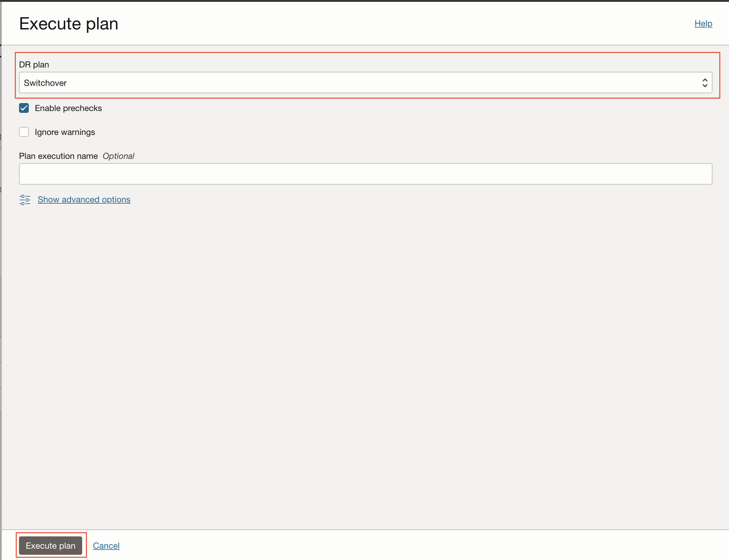Check the Ignore warnings checkbox
Screen dimensions: 729x560
coord(24,132)
